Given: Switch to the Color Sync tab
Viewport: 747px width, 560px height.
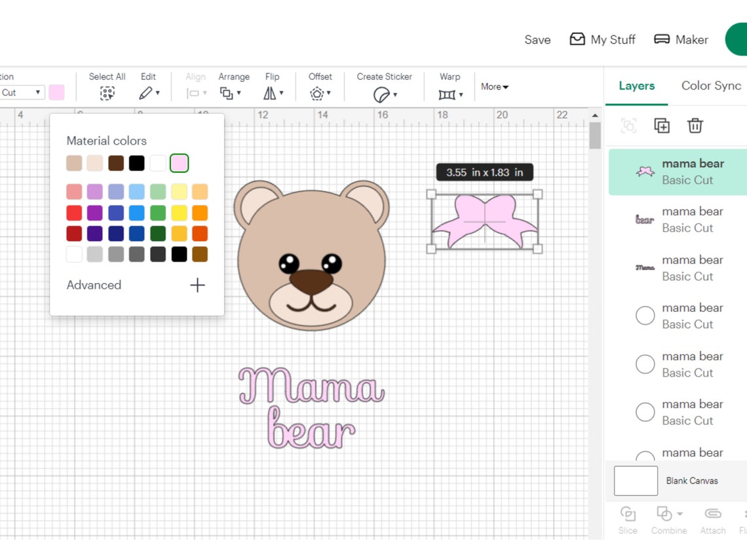Looking at the screenshot, I should point(710,86).
